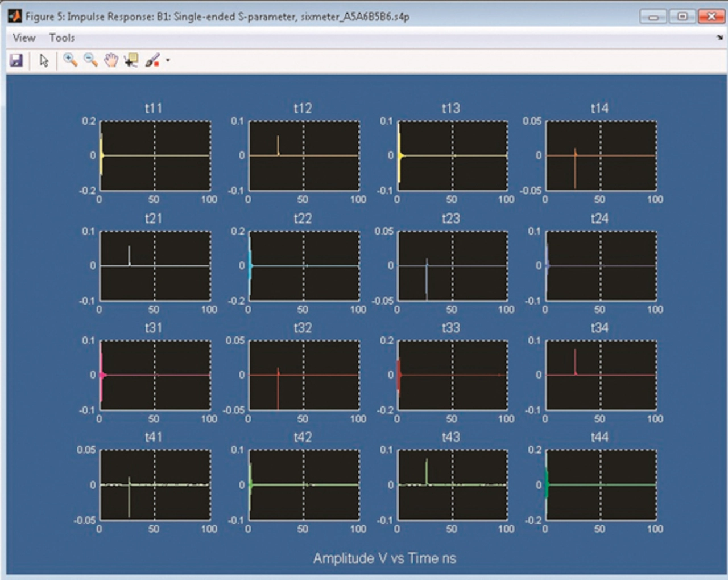Select the Edit Plot arrow tool
This screenshot has height=580, width=728.
44,60
